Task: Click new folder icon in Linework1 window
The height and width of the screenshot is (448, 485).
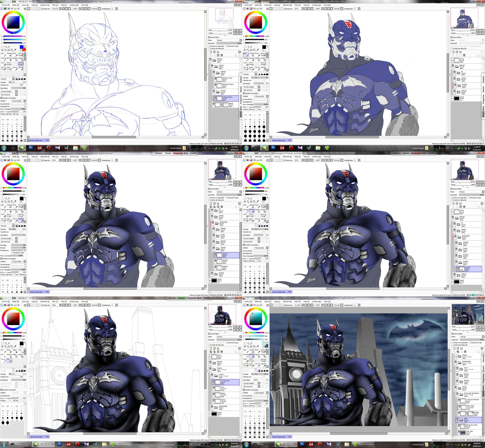Action: (x=218, y=348)
